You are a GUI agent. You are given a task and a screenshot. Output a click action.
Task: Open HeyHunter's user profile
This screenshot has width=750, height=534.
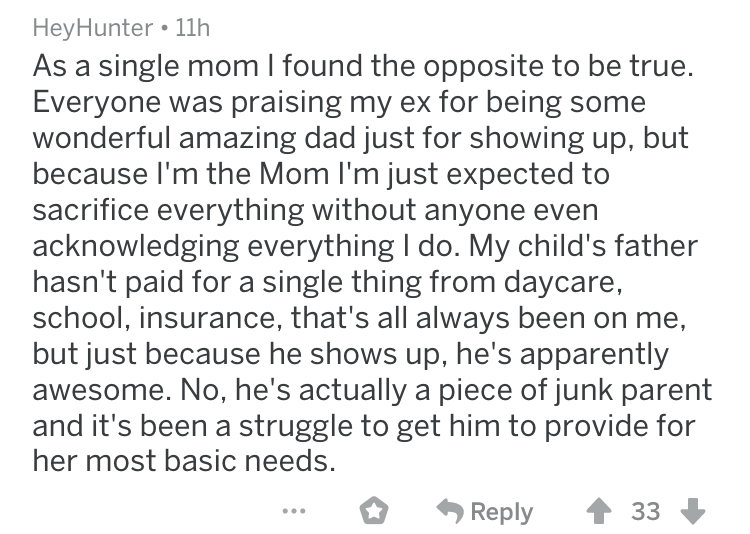(93, 28)
